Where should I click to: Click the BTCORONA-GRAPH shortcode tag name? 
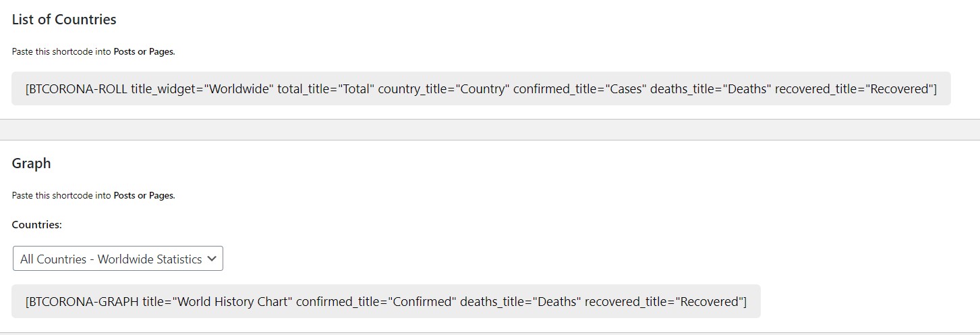[x=82, y=301]
